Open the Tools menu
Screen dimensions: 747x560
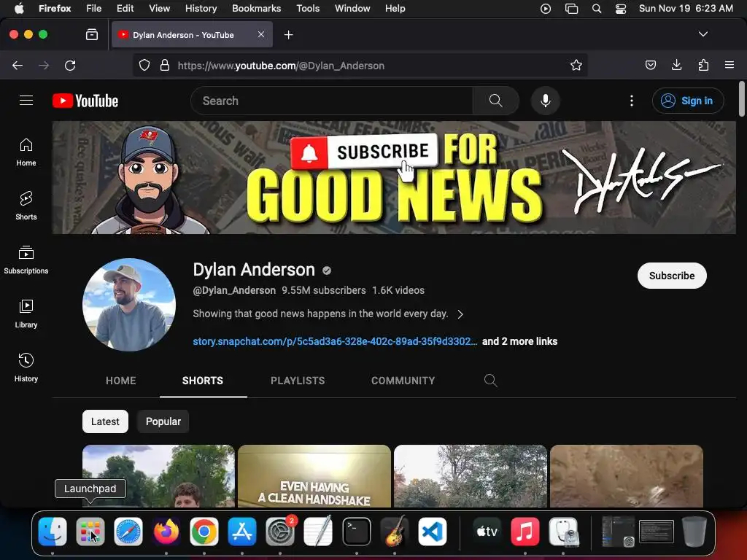pos(308,9)
